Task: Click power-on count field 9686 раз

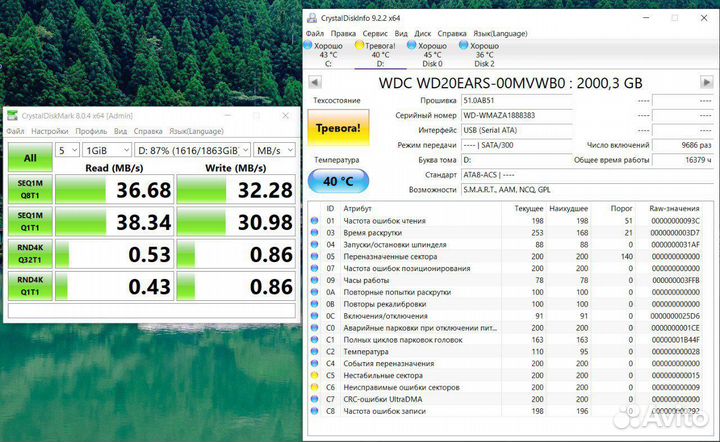Action: [x=683, y=145]
